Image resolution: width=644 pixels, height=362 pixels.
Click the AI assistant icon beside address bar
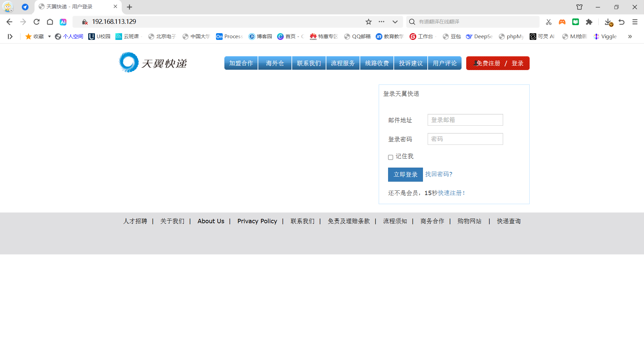tap(63, 22)
